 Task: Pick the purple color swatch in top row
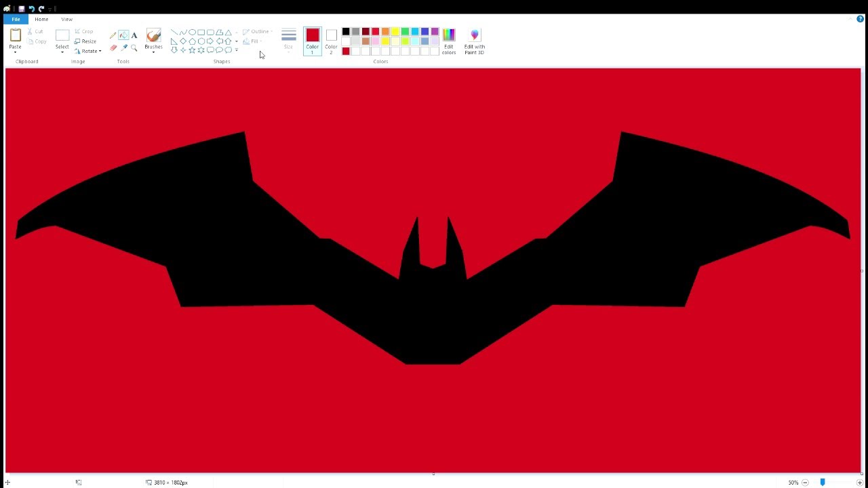[435, 32]
